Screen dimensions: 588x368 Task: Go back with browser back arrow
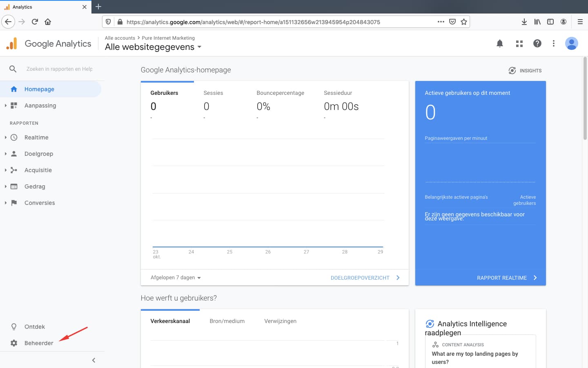pos(8,22)
